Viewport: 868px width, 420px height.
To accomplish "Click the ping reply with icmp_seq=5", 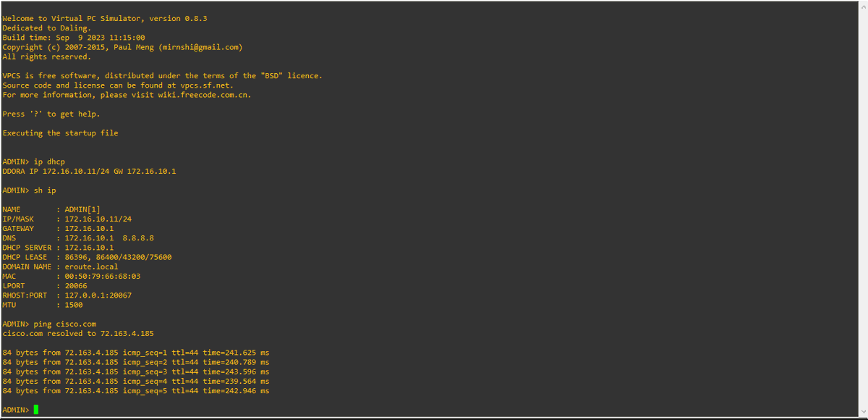I will point(136,391).
